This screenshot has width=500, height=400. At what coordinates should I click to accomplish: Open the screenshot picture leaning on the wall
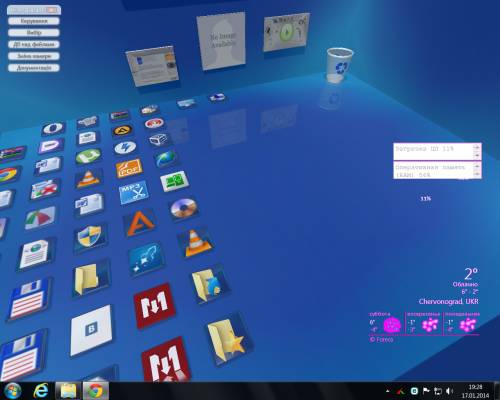(x=152, y=67)
